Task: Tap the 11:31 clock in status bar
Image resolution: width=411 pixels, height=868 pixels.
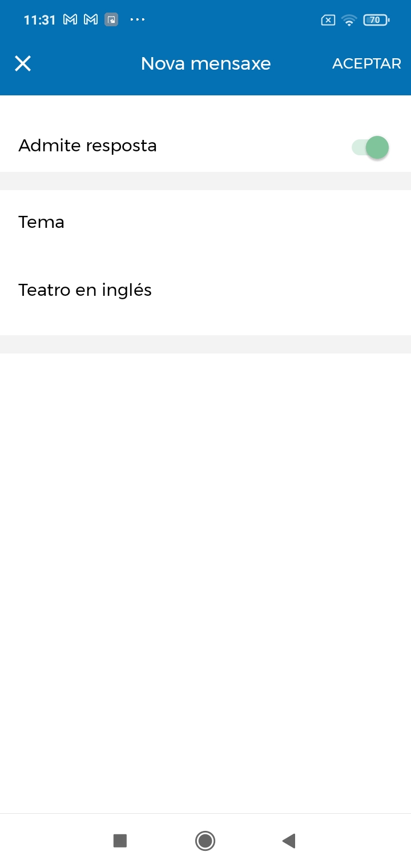Action: 39,20
